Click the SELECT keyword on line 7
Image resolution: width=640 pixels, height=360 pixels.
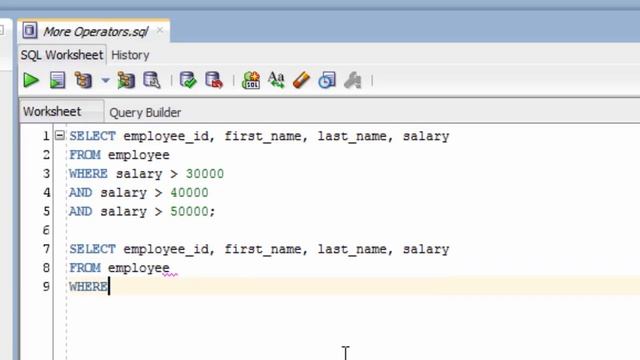[x=92, y=249]
